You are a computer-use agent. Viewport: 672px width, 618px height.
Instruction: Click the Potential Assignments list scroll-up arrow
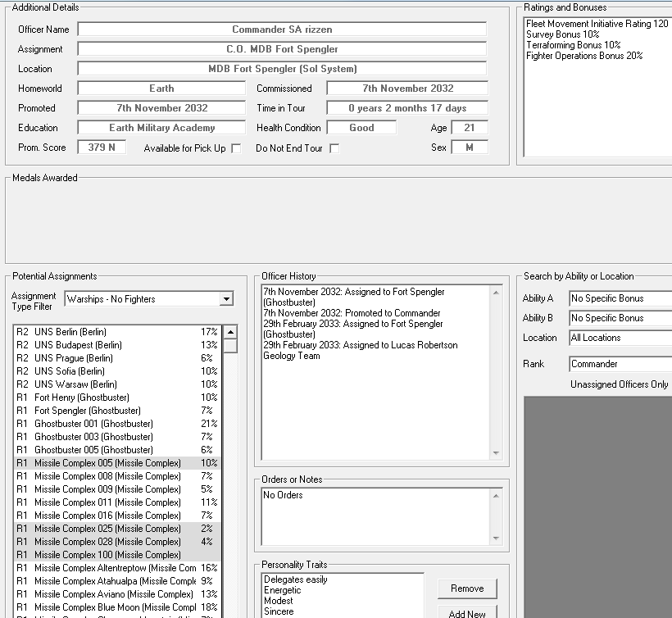tap(230, 332)
